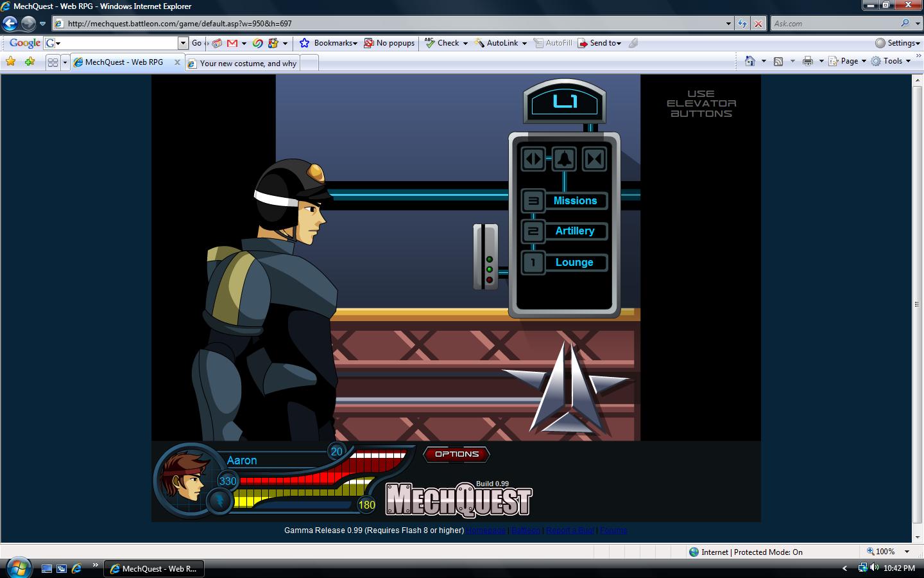Open the Report a Bug link
The width and height of the screenshot is (924, 578).
[x=570, y=530]
